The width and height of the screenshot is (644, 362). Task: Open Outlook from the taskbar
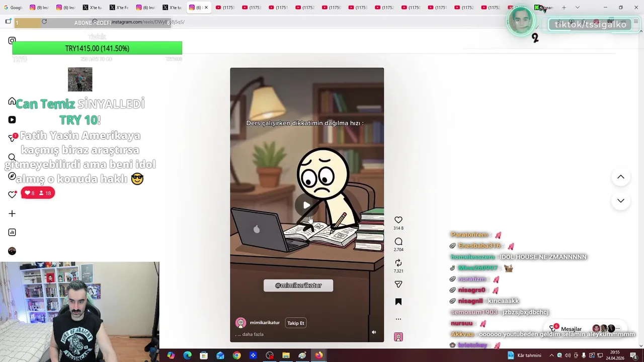point(220,355)
